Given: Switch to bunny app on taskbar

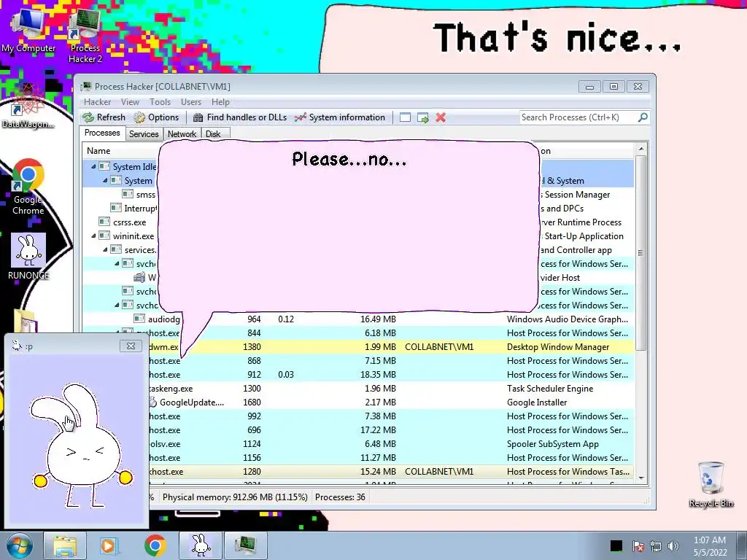Looking at the screenshot, I should [x=201, y=545].
